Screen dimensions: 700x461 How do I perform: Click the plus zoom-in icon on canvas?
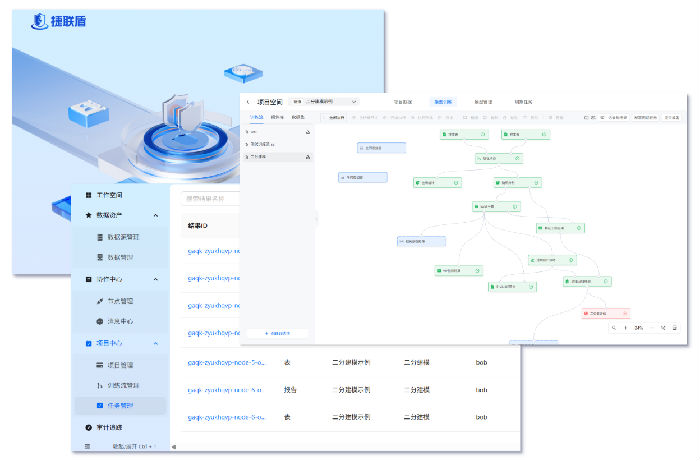627,327
